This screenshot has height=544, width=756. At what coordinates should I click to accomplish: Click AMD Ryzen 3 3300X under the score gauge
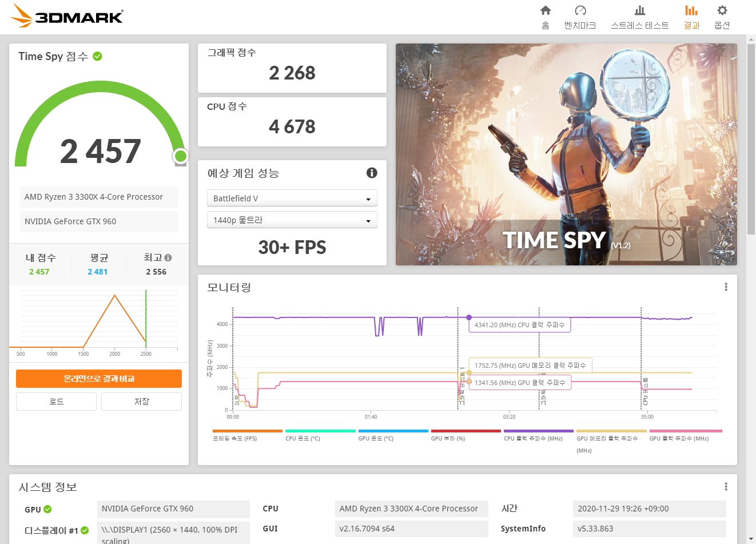[99, 197]
